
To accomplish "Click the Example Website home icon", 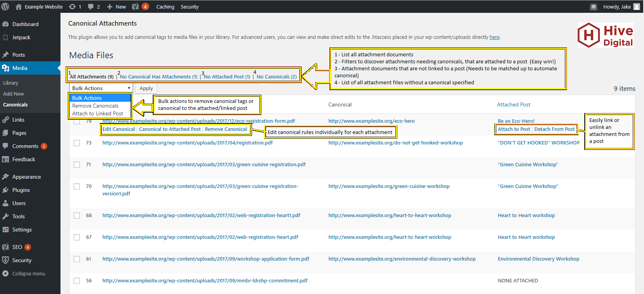I will click(18, 7).
